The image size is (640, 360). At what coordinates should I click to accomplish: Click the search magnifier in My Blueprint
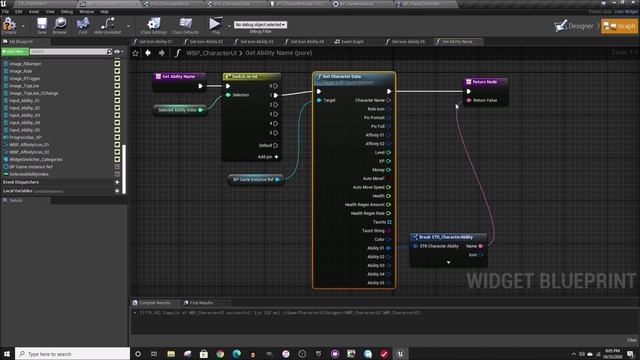[x=109, y=51]
